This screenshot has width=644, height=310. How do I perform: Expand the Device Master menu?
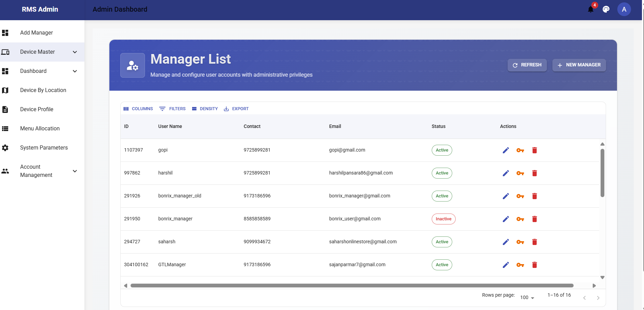[x=42, y=52]
